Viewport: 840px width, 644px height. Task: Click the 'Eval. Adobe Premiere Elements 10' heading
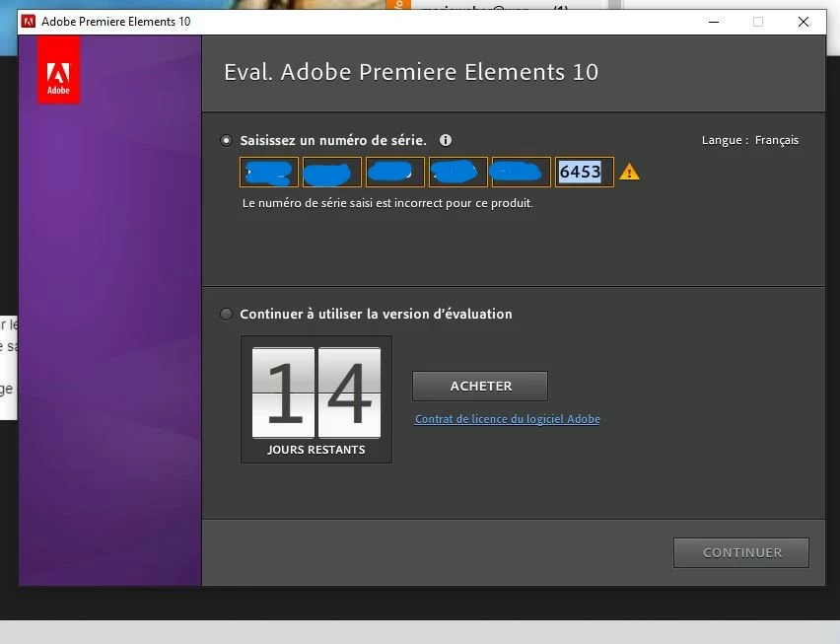411,72
